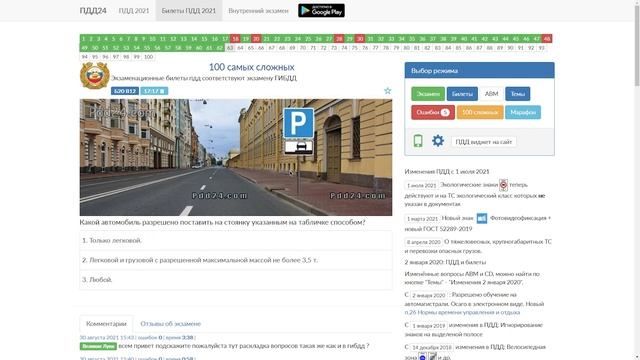
Task: Start the Марафон mode
Action: [x=523, y=112]
